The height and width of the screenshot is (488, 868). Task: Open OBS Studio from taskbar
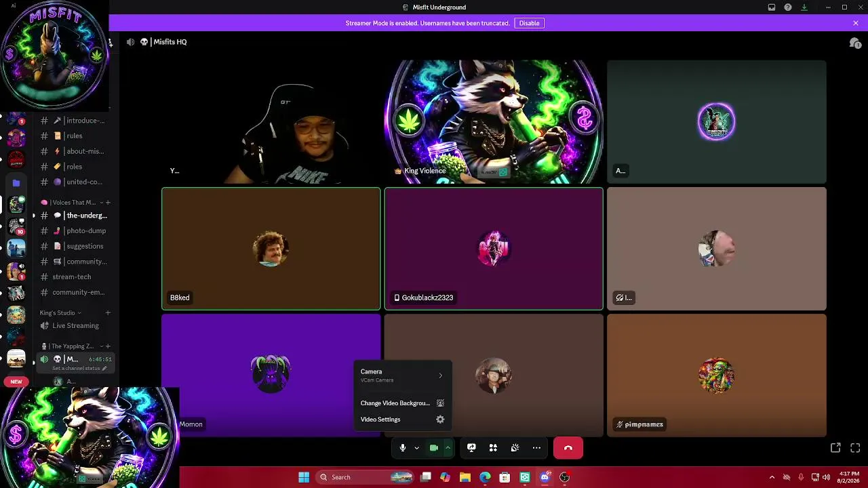(564, 477)
